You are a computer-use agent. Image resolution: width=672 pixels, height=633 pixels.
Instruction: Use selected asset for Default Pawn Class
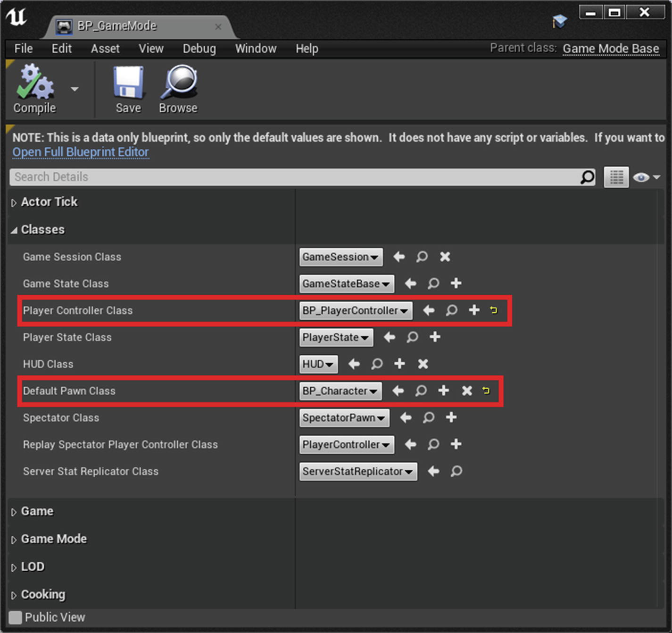[398, 391]
